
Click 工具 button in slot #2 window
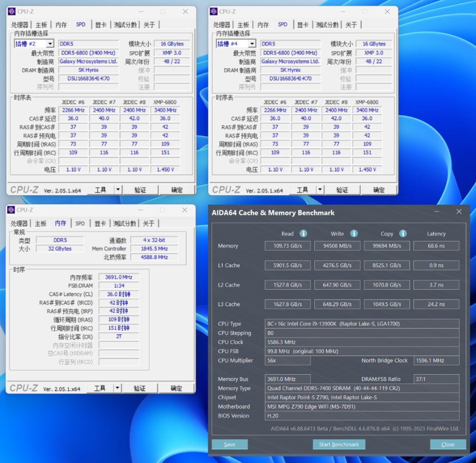point(101,190)
